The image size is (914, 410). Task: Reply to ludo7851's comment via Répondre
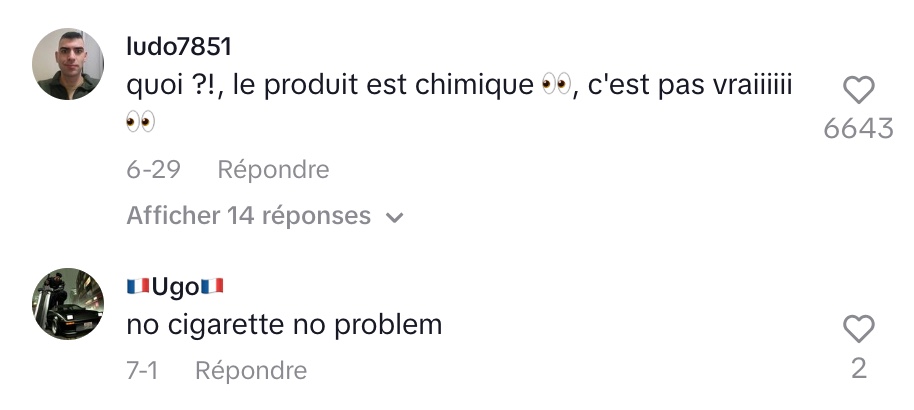[273, 170]
